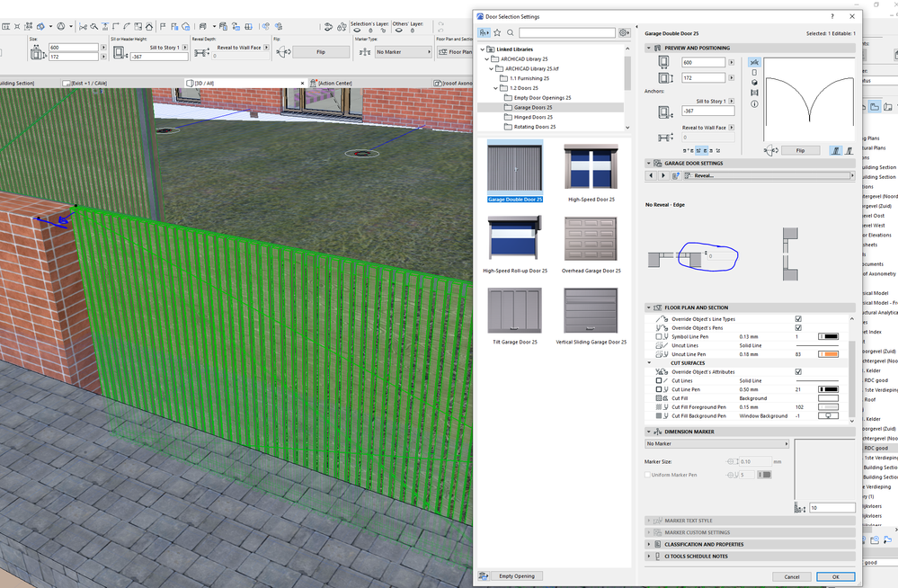Collapse the Linked Libraries tree node
This screenshot has width=898, height=588.
[x=483, y=49]
